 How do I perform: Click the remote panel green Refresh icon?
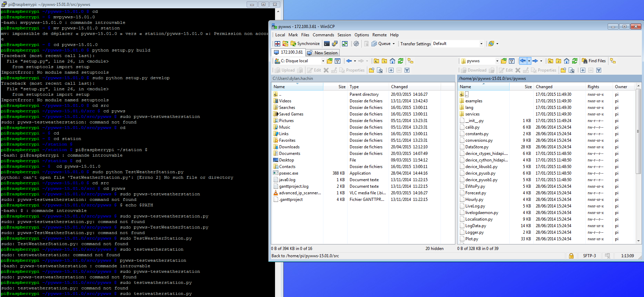[575, 61]
